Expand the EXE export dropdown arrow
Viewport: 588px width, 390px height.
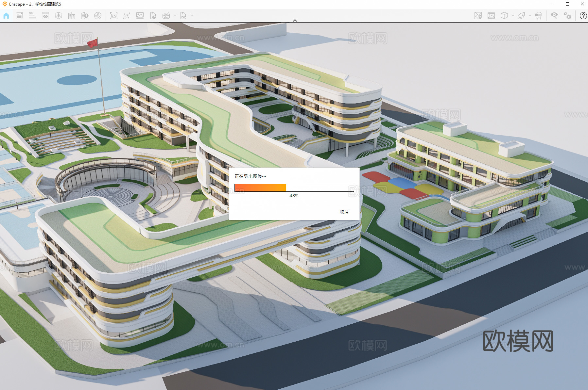click(x=192, y=15)
